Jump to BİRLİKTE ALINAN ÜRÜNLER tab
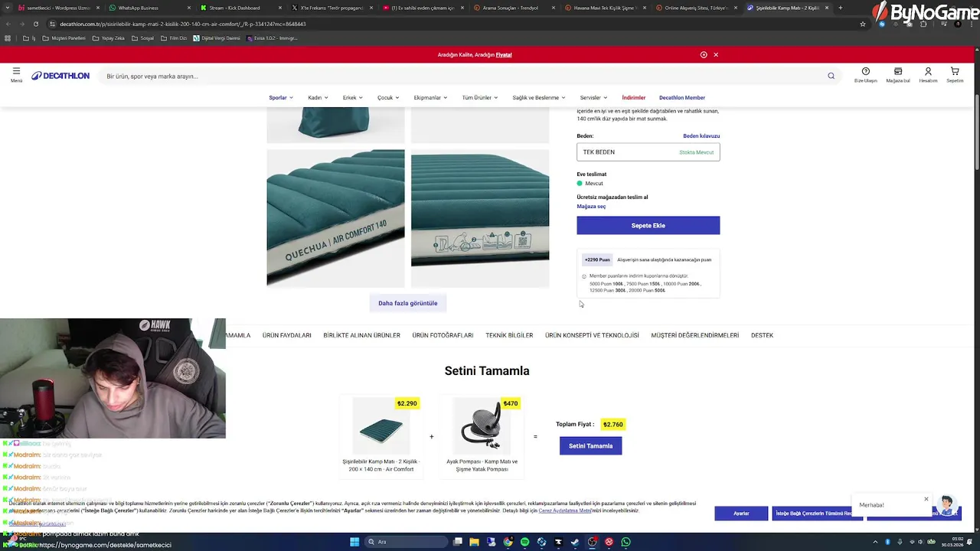 pos(361,335)
